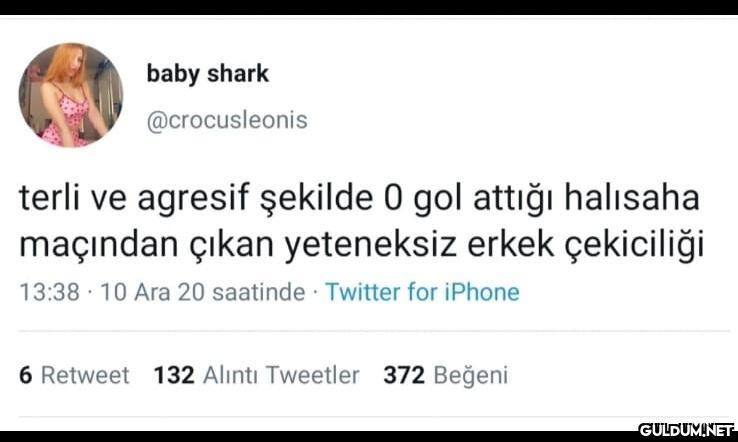Viewport: 738px width, 442px height.
Task: Click the GULDUM.NET watermark
Action: pos(687,430)
